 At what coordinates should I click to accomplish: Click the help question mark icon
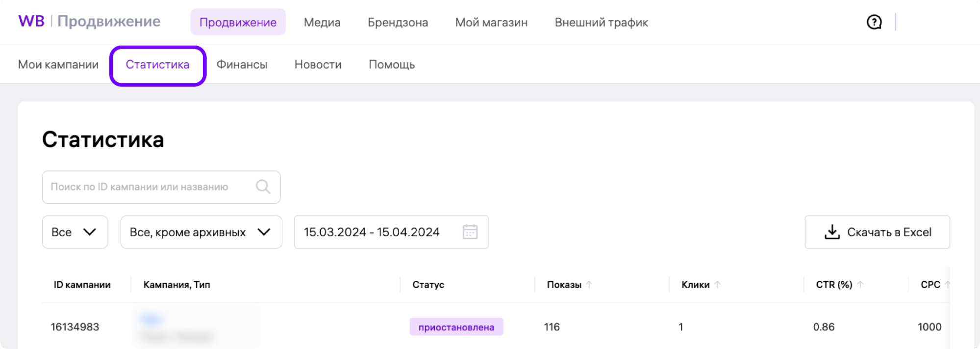pyautogui.click(x=874, y=22)
